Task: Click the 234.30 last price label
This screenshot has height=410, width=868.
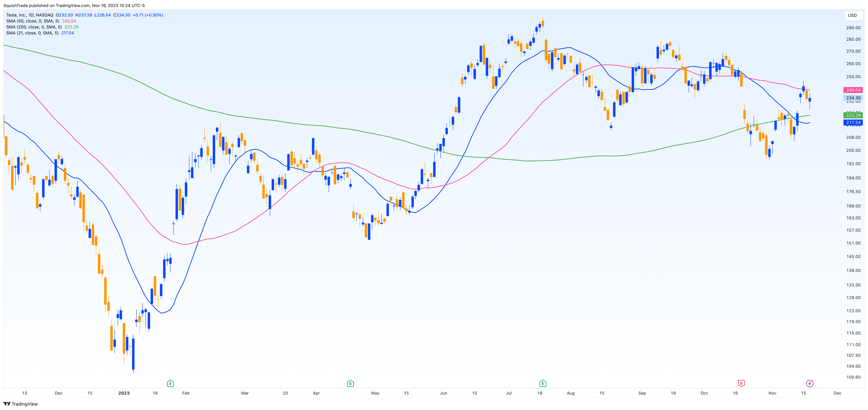Action: click(x=853, y=98)
